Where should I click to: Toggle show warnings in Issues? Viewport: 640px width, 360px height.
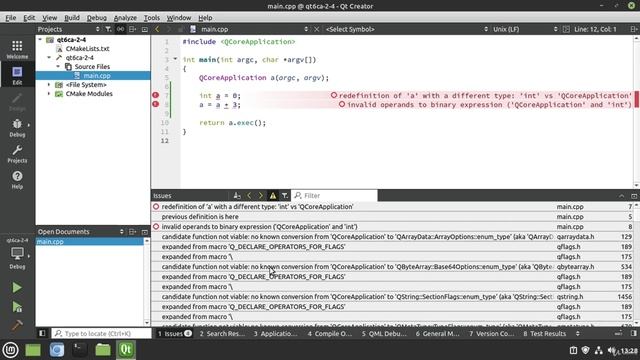[x=273, y=196]
